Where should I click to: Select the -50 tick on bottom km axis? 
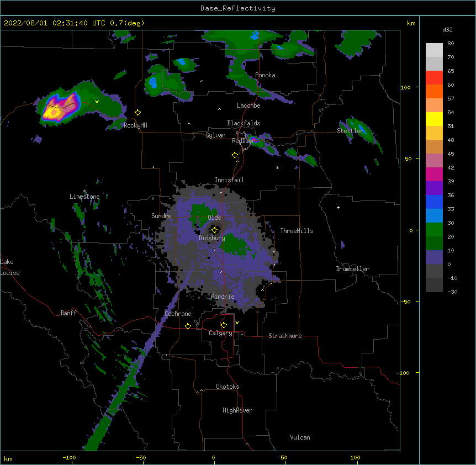click(141, 457)
